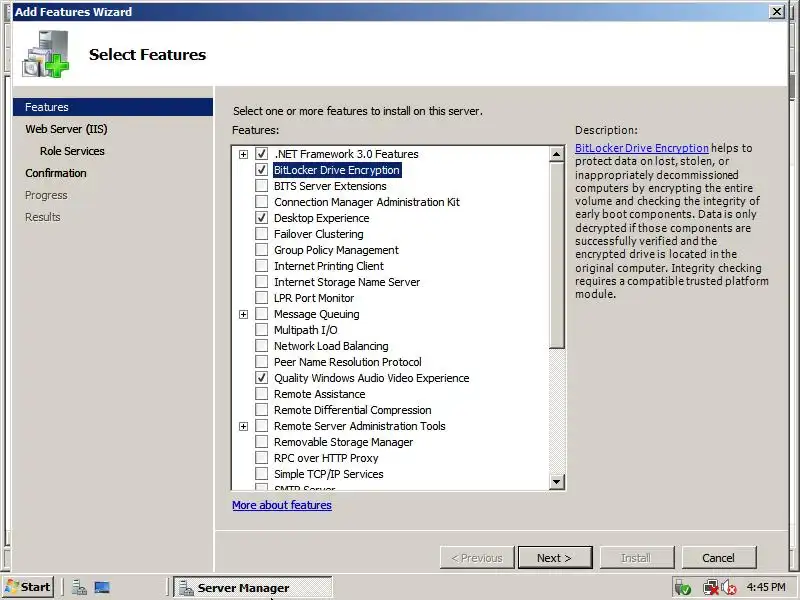Uncheck .NET Framework 3.0 Features
800x600 pixels.
(x=261, y=154)
